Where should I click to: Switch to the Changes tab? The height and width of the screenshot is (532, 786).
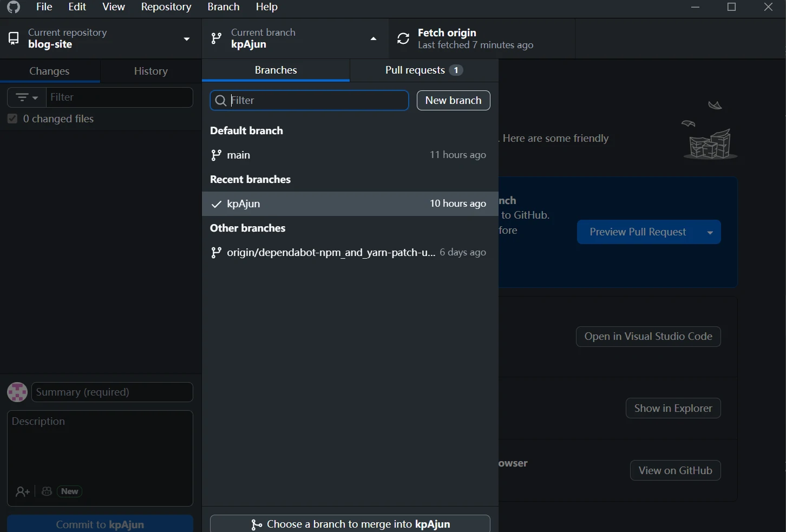(50, 71)
